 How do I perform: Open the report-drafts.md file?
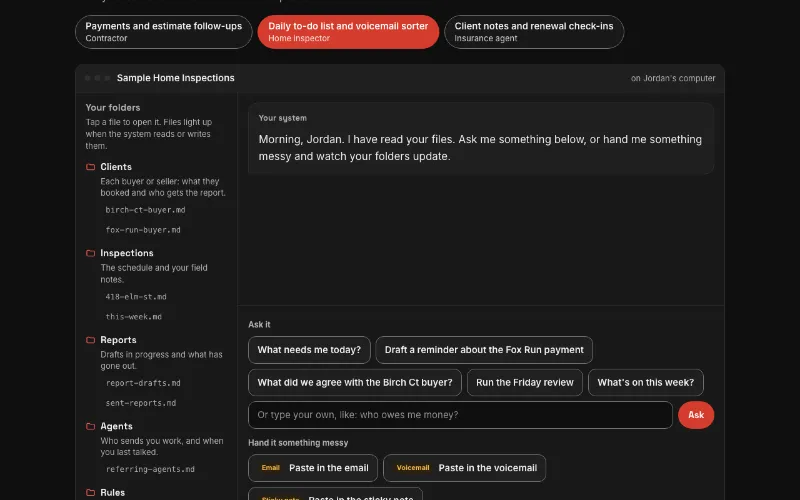(x=143, y=383)
